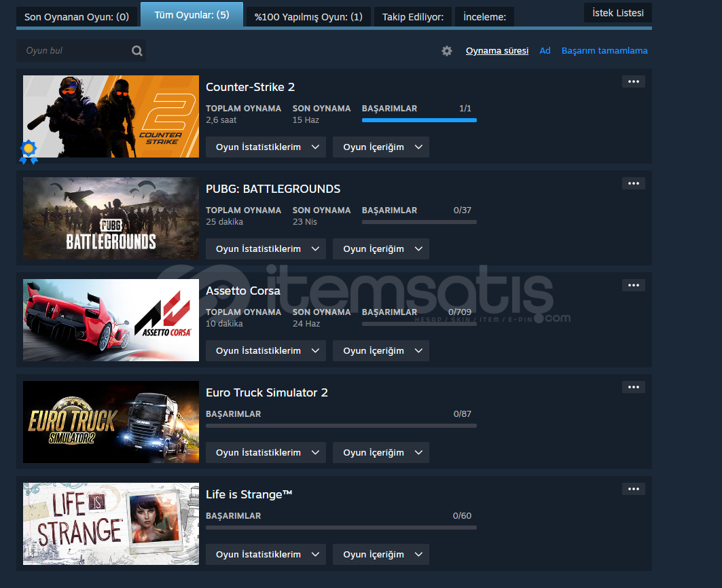This screenshot has width=722, height=588.
Task: Expand Oyun İçeriğim for Counter-Strike 2
Action: tap(381, 147)
